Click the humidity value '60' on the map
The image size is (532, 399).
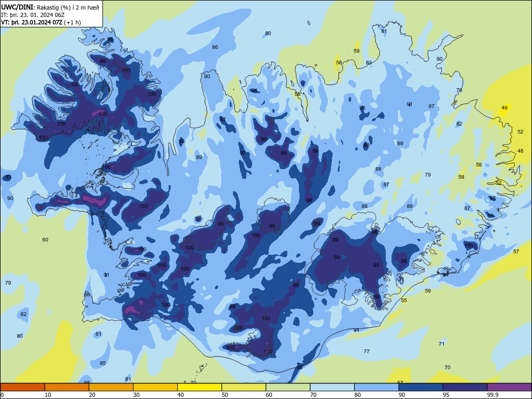tap(45, 240)
